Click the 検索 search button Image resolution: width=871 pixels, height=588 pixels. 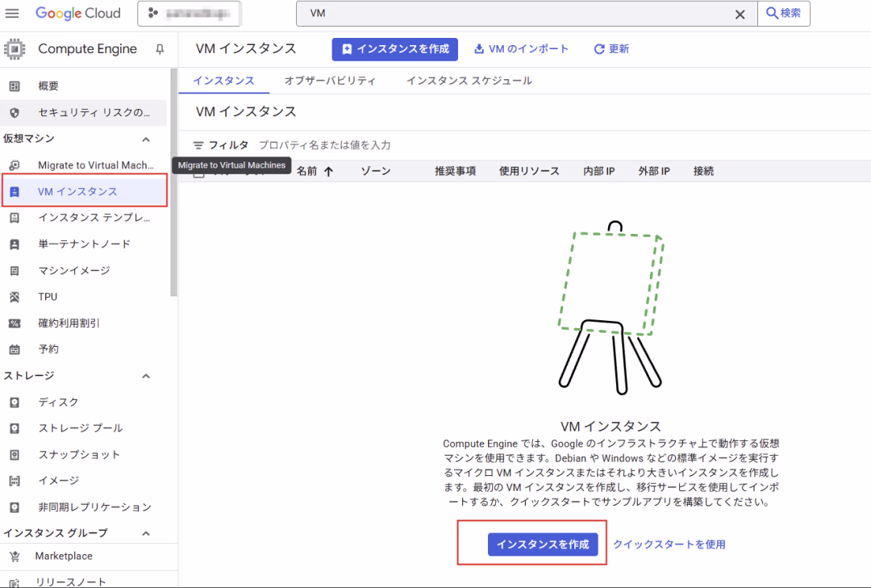(x=784, y=14)
